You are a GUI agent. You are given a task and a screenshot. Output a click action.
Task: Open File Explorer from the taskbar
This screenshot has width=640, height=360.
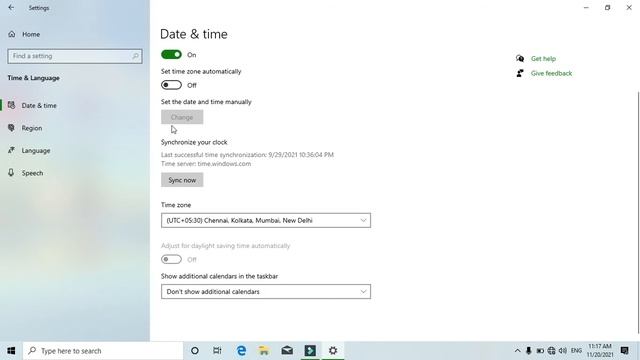[264, 351]
